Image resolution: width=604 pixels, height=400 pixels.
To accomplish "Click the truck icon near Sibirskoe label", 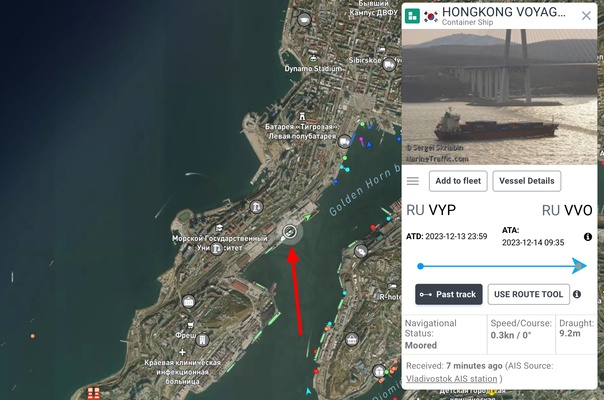I will (x=389, y=65).
